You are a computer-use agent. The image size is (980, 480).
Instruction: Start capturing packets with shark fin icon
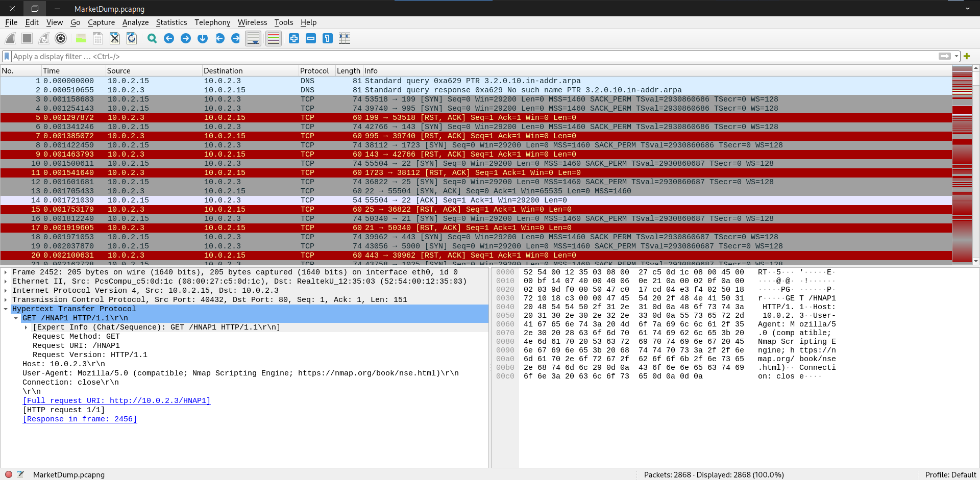[10, 38]
